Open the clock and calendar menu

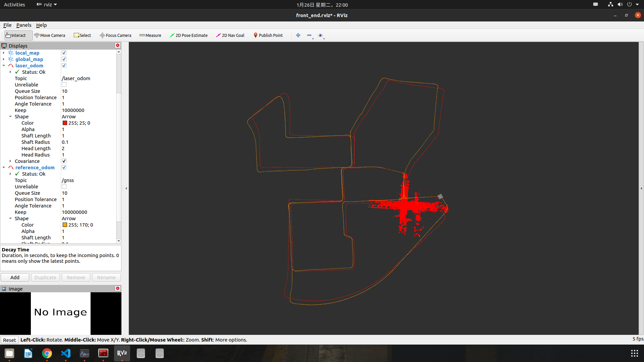tap(322, 5)
